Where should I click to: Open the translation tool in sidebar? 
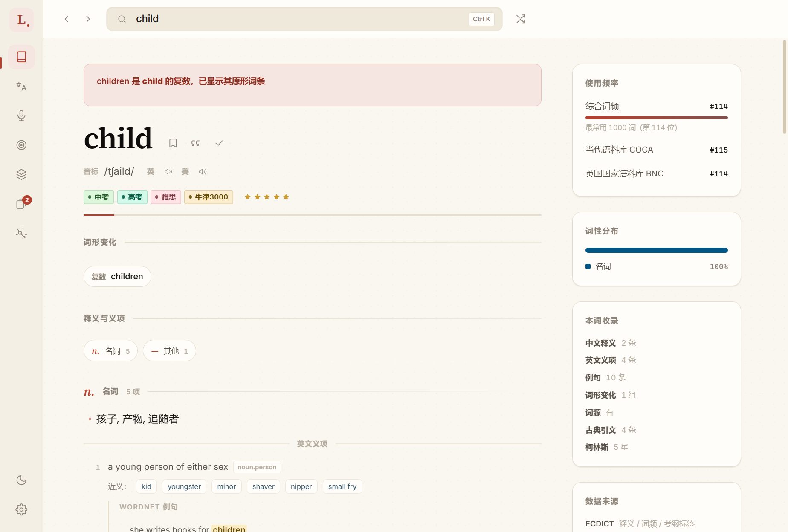(21, 87)
